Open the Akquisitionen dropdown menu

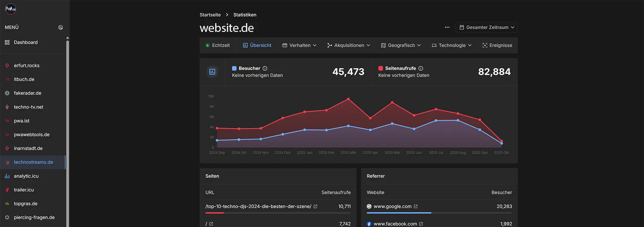(x=348, y=45)
